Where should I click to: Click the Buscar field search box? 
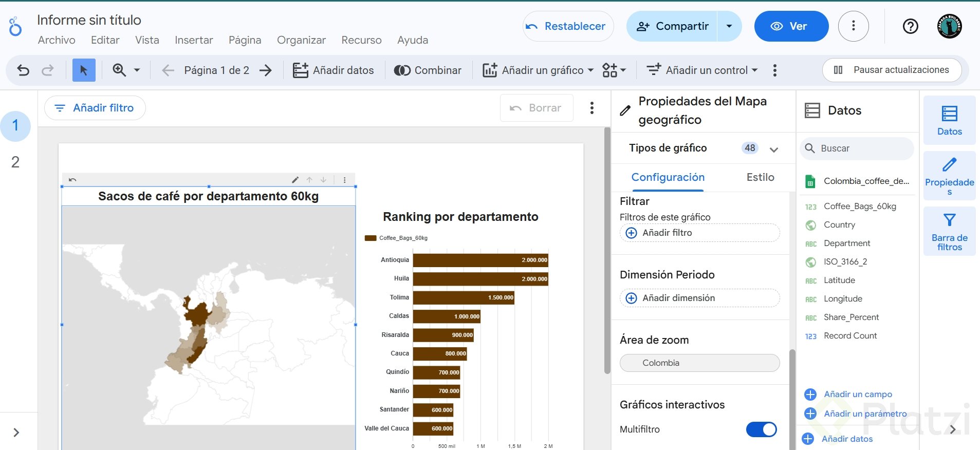pos(857,148)
